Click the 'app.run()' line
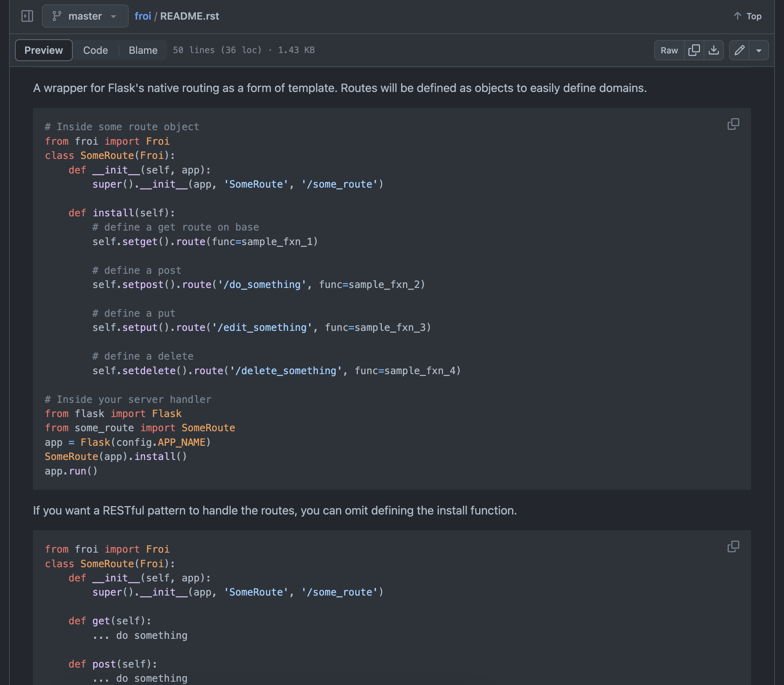The height and width of the screenshot is (685, 784). [72, 471]
